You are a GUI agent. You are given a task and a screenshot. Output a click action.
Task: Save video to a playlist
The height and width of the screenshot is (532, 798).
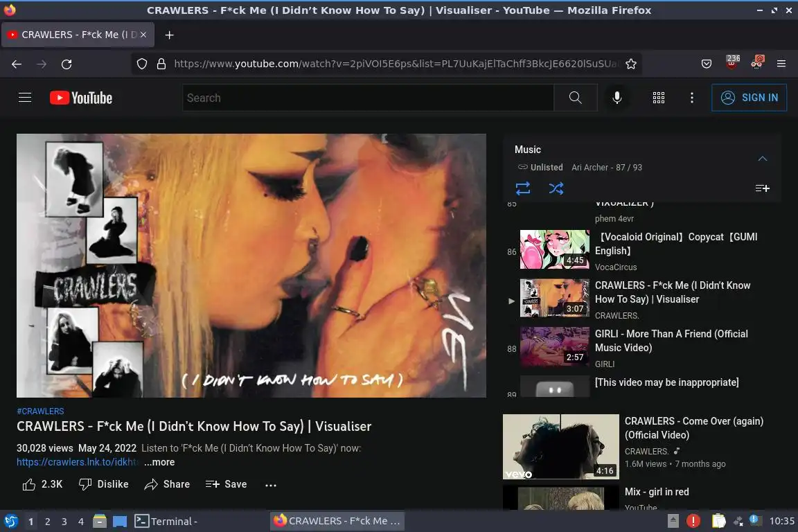pos(226,484)
